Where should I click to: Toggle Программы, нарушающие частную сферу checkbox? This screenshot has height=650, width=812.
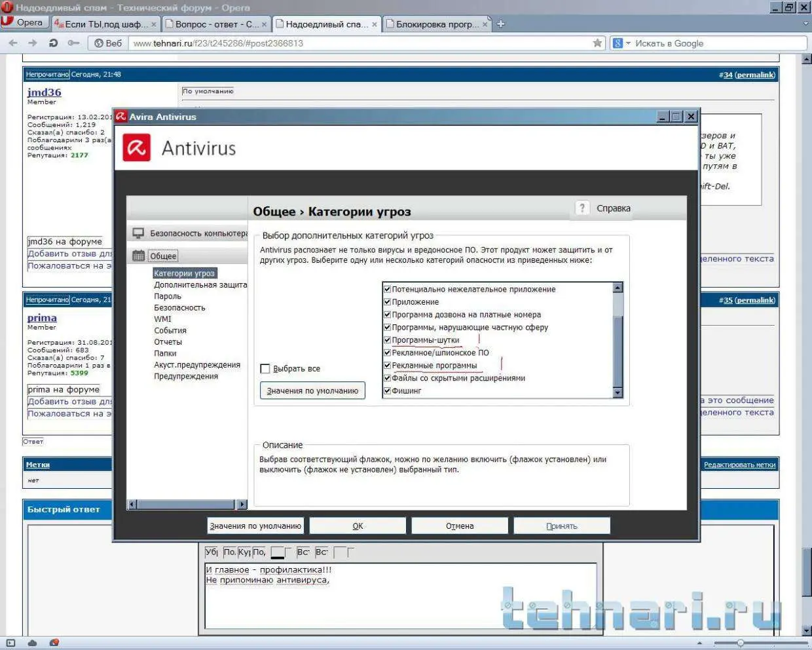click(x=387, y=327)
